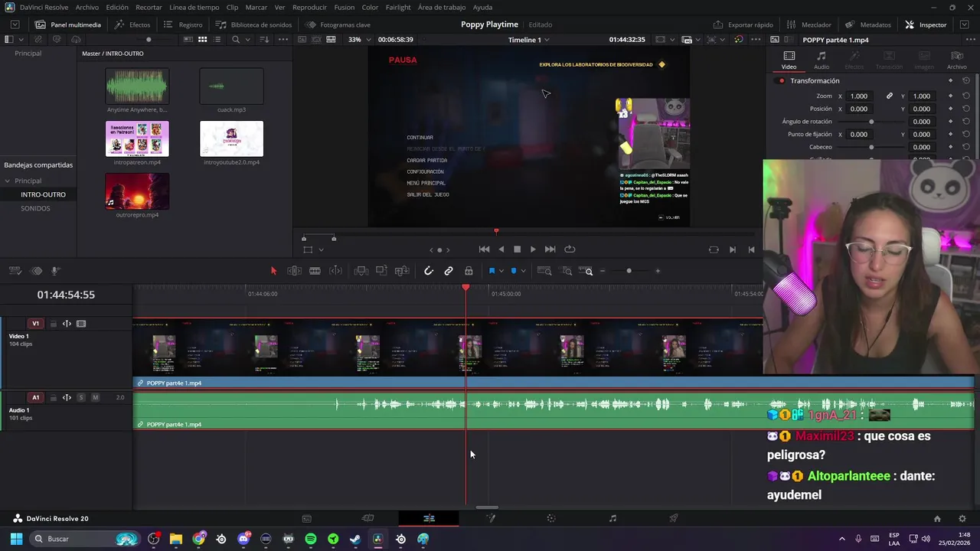The height and width of the screenshot is (551, 980).
Task: Stop playback in the viewer
Action: tap(517, 249)
